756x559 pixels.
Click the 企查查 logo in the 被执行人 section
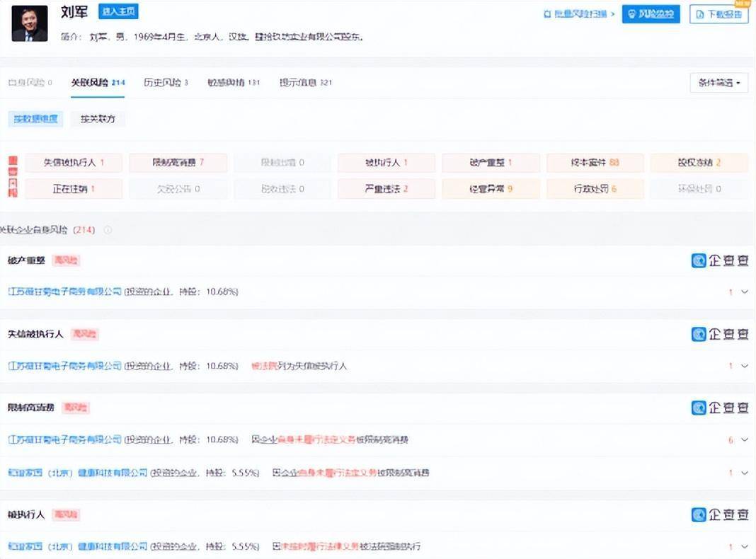[720, 514]
